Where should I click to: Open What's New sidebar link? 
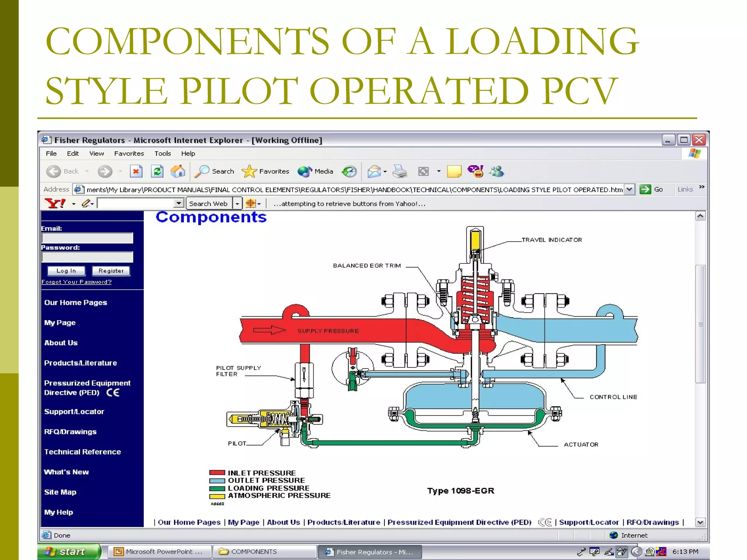(x=66, y=472)
